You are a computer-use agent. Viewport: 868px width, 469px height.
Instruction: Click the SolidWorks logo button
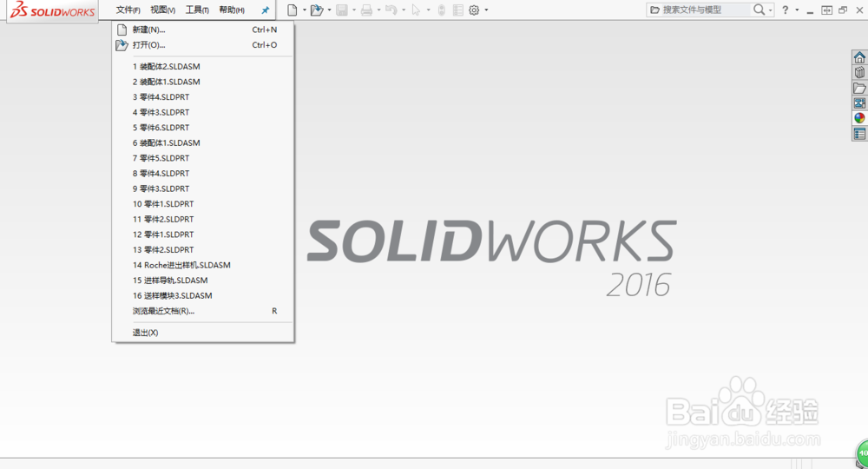pyautogui.click(x=53, y=10)
